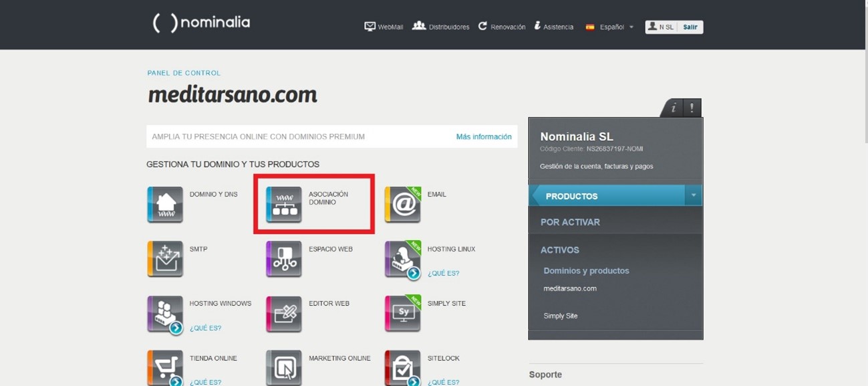The width and height of the screenshot is (868, 386).
Task: Click the Más información link
Action: pyautogui.click(x=484, y=136)
